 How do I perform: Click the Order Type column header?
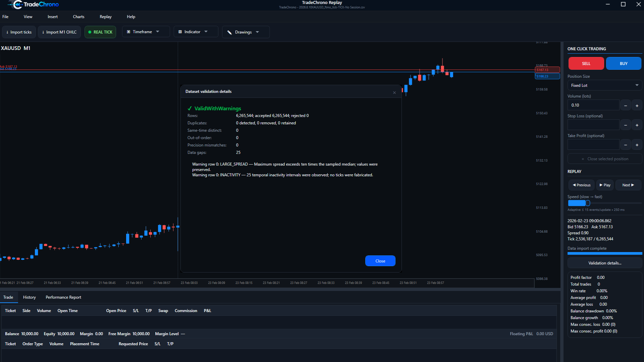[x=33, y=344]
